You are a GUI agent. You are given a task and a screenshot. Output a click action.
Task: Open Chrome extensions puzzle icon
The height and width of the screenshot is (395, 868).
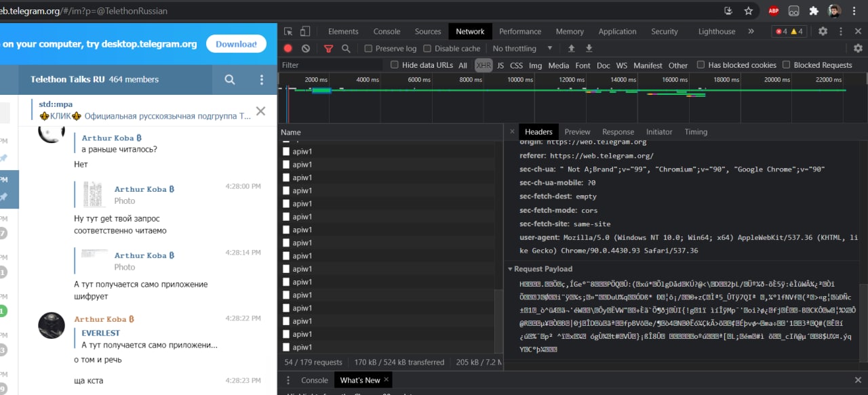(x=814, y=11)
